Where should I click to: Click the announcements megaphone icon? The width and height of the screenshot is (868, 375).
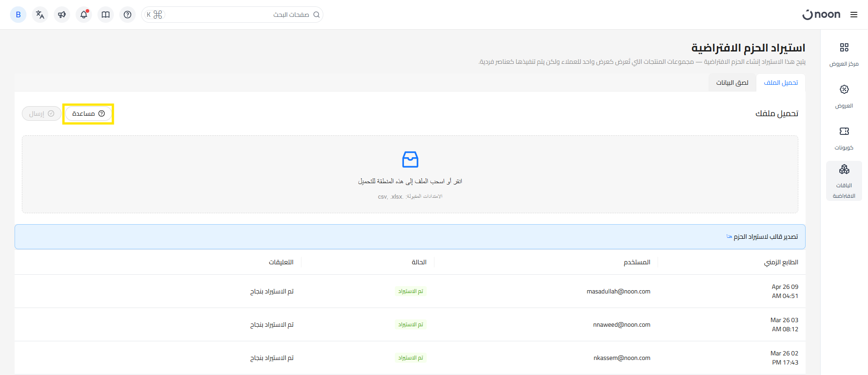point(62,15)
